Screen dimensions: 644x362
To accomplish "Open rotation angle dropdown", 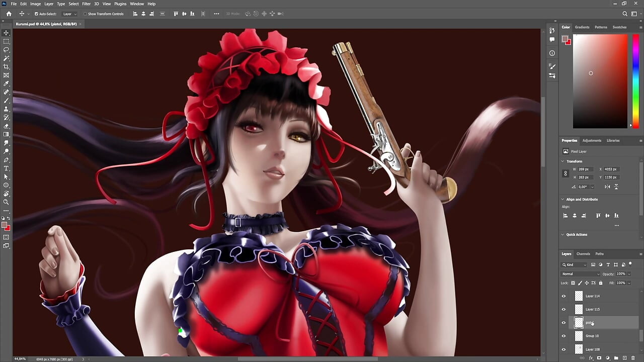I will pos(592,187).
